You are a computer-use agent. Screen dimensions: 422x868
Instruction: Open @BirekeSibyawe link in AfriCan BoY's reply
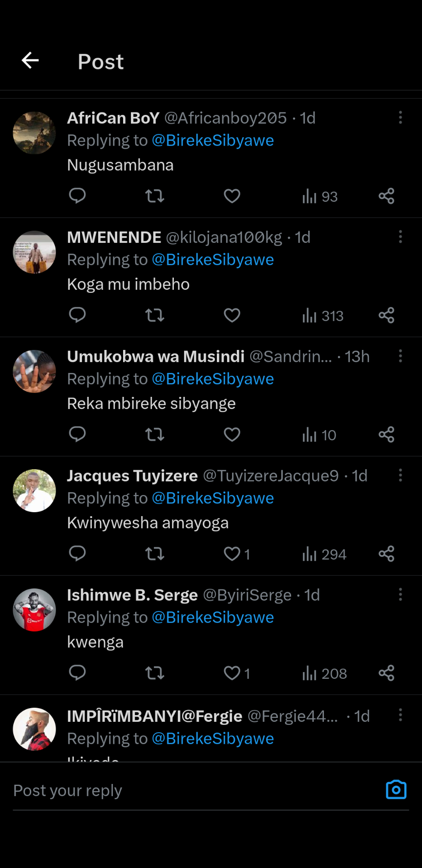pos(213,141)
